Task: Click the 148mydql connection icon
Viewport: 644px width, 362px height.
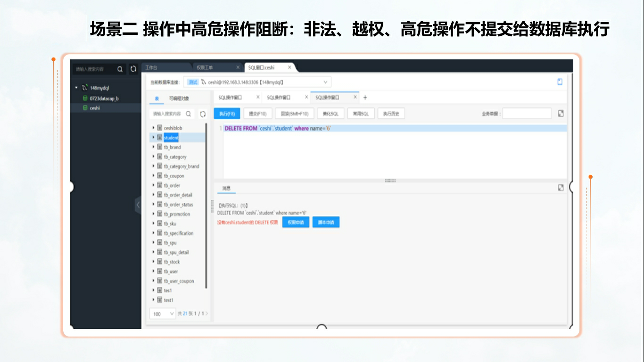Action: pyautogui.click(x=85, y=88)
